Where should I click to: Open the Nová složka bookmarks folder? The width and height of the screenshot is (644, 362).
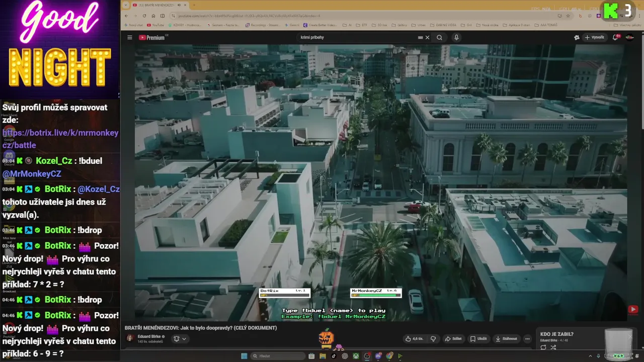coord(488,25)
